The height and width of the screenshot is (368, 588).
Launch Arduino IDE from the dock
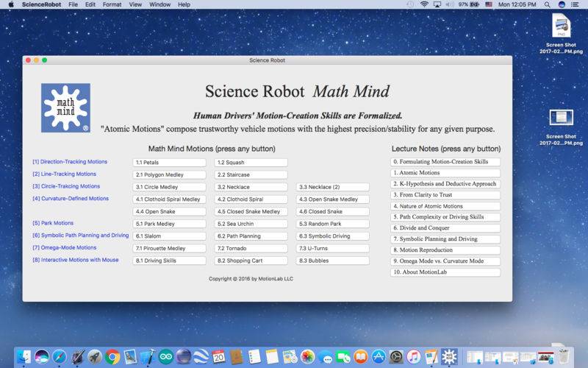pyautogui.click(x=166, y=357)
